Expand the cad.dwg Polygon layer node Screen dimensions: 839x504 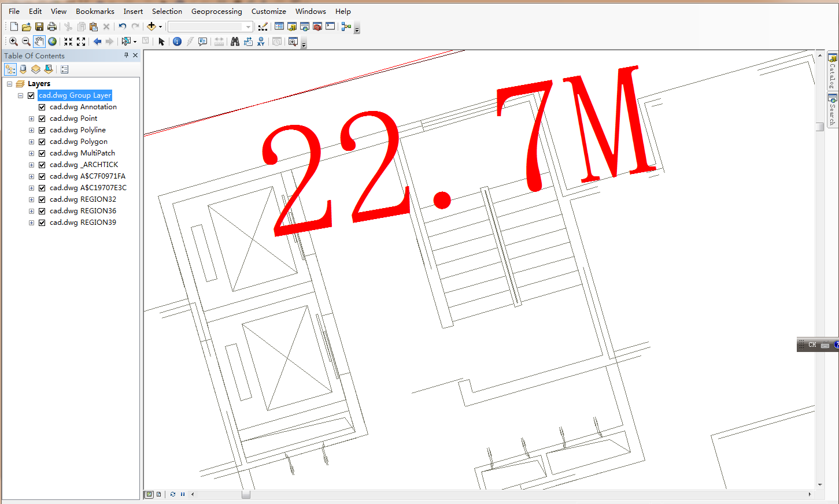pyautogui.click(x=31, y=142)
